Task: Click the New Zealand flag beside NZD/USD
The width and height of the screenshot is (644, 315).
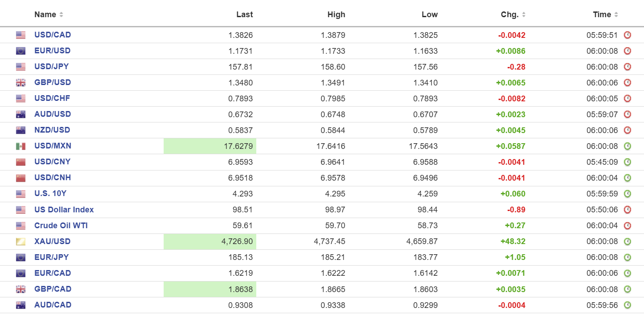Action: click(x=21, y=130)
